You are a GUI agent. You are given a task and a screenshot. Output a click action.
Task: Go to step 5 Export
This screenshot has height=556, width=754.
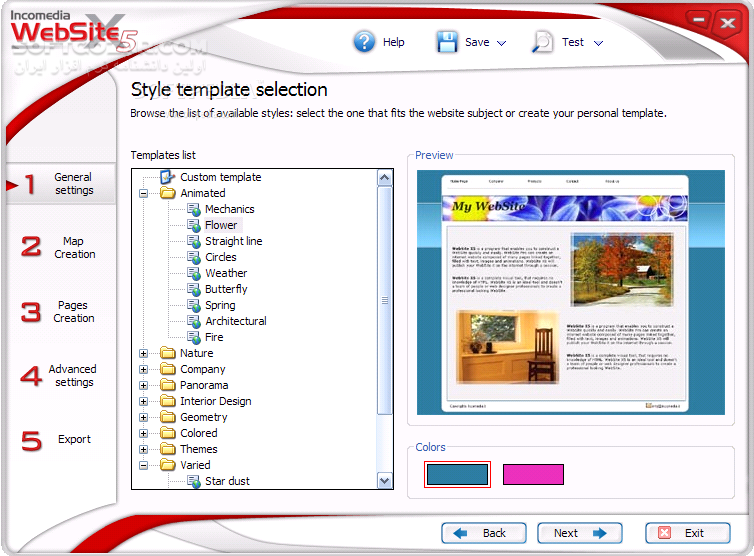tap(60, 440)
